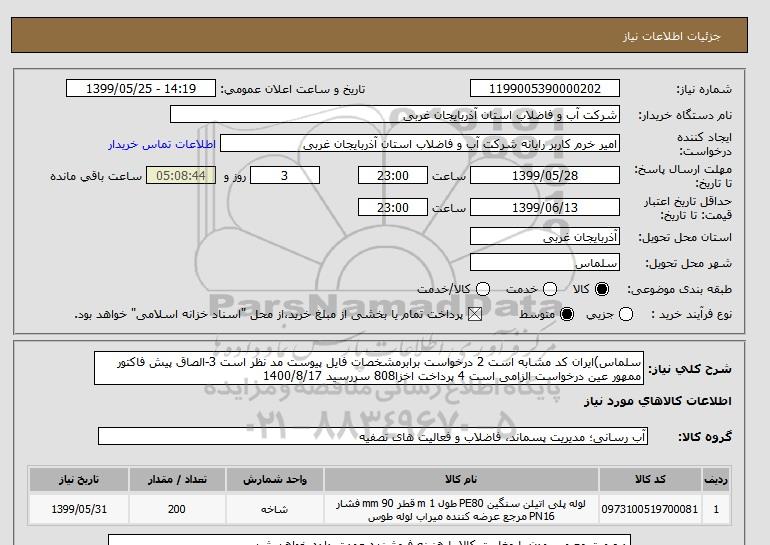
Task: Click the response deadline date 1399/05/28
Action: [x=545, y=175]
